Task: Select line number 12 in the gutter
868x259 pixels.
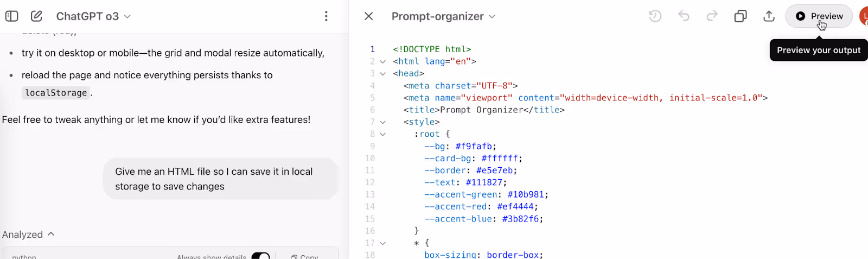Action: click(370, 182)
